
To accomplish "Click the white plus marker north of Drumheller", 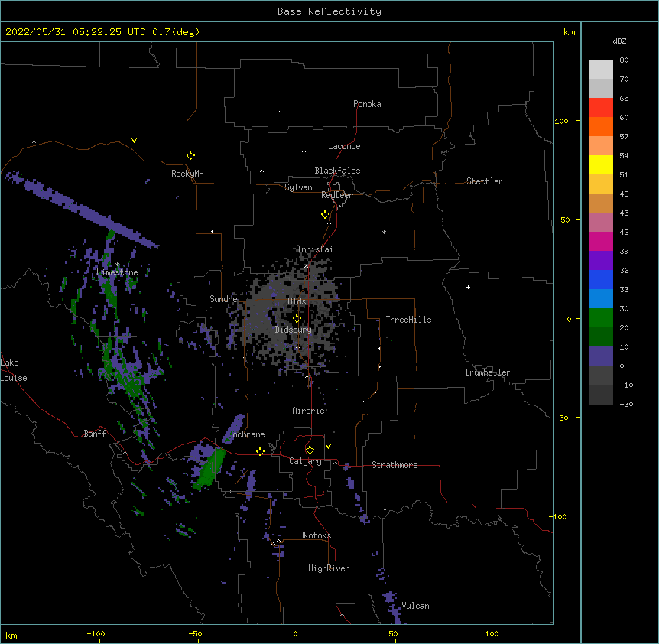I will click(468, 287).
